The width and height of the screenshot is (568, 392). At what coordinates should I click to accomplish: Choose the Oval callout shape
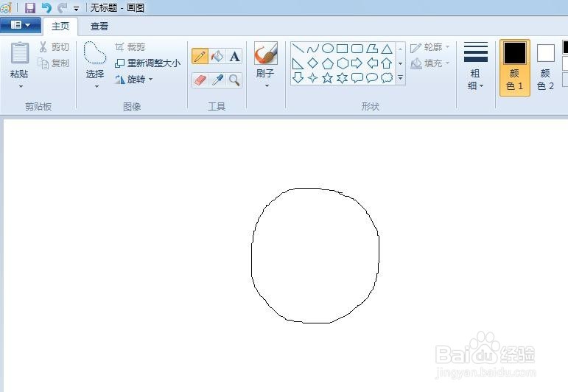pos(372,77)
